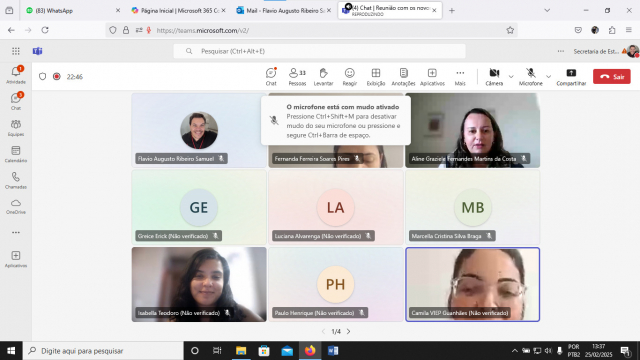Leave the meeting with Sair button
The image size is (640, 360).
[x=611, y=77]
